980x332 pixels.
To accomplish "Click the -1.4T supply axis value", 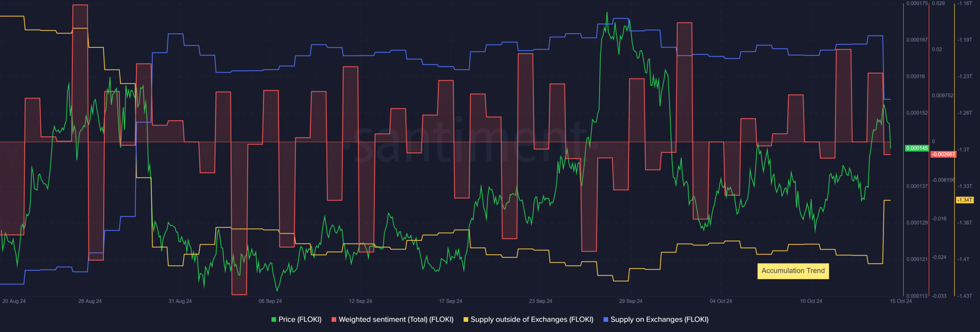I will click(x=964, y=259).
